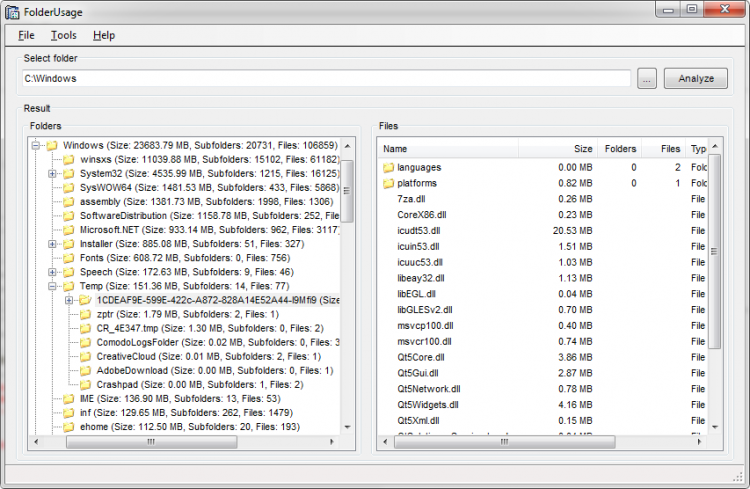Click the Crashpad folder icon
750x489 pixels.
tap(86, 385)
